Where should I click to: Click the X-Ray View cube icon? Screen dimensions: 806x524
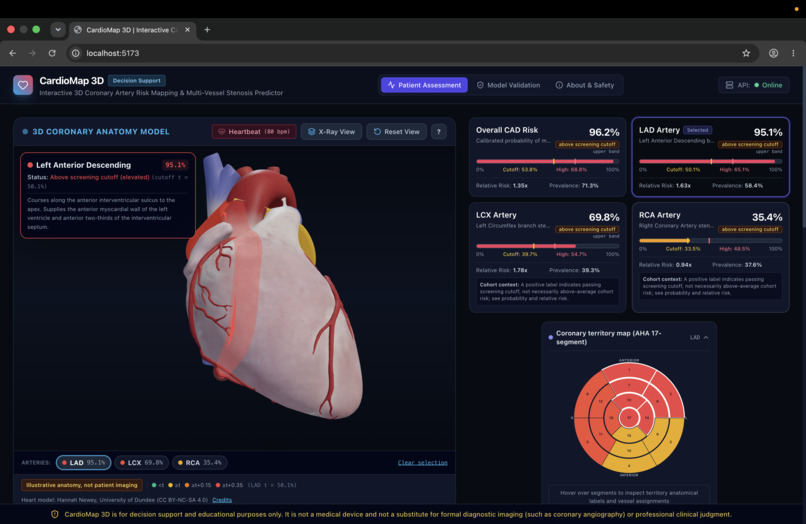(x=311, y=132)
